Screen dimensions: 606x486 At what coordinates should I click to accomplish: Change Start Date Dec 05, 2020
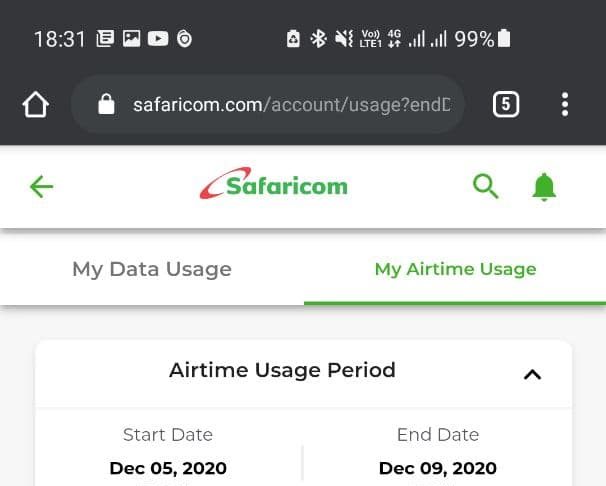tap(168, 468)
